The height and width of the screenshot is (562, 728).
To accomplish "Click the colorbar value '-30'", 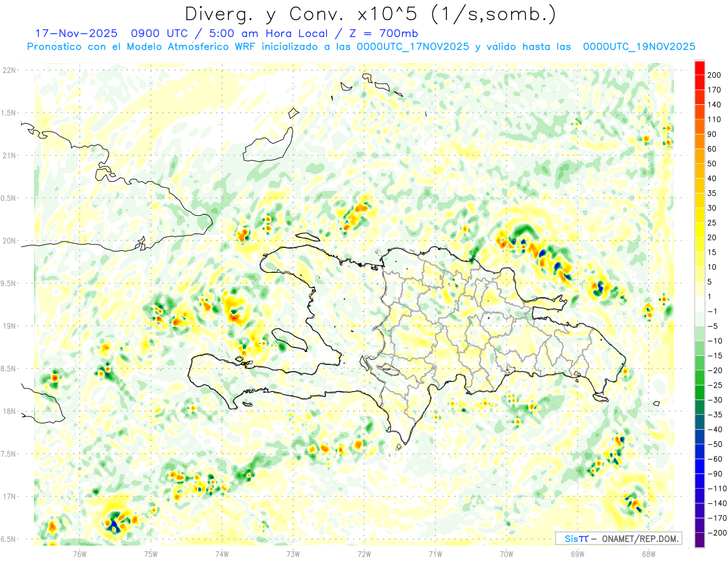I will pyautogui.click(x=715, y=400).
